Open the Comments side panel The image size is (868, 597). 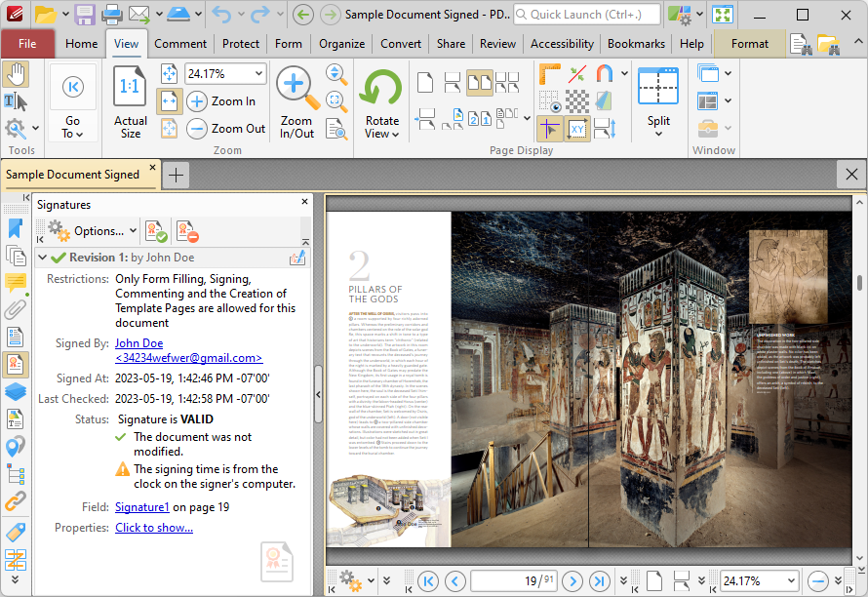(16, 283)
